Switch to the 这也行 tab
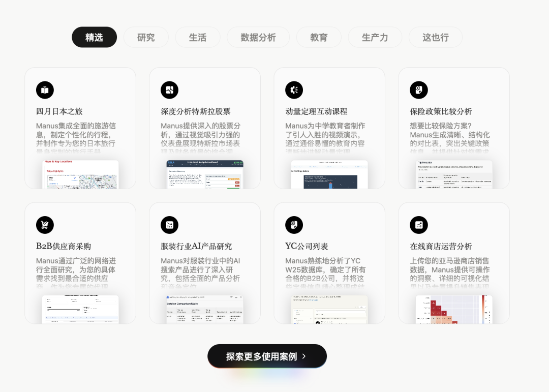 (436, 37)
